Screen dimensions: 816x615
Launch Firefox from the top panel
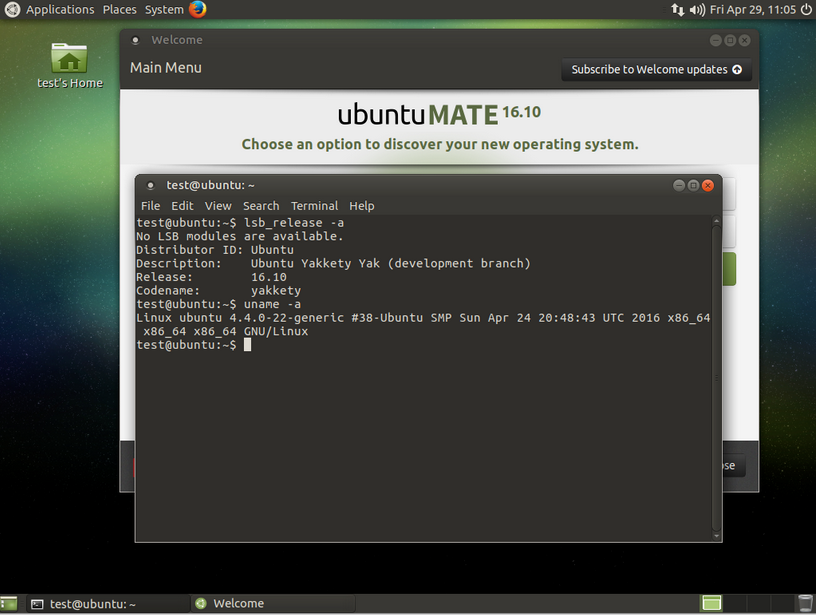[x=198, y=9]
